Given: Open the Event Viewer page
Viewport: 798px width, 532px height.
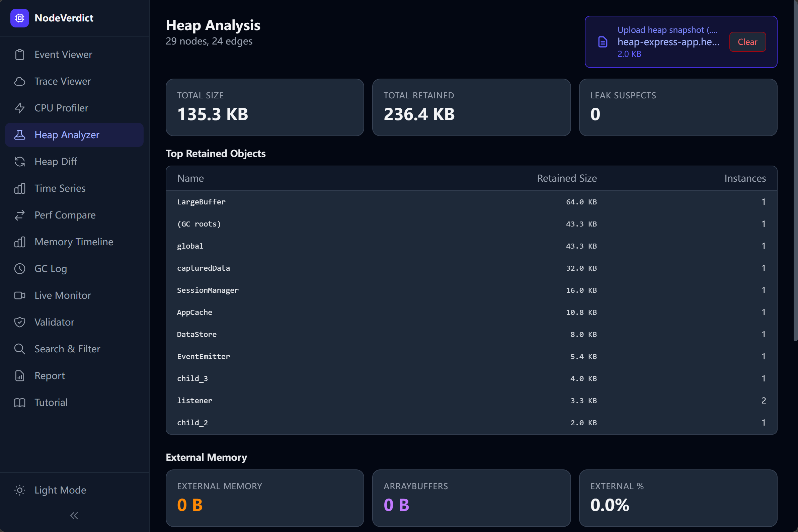Looking at the screenshot, I should click(74, 55).
